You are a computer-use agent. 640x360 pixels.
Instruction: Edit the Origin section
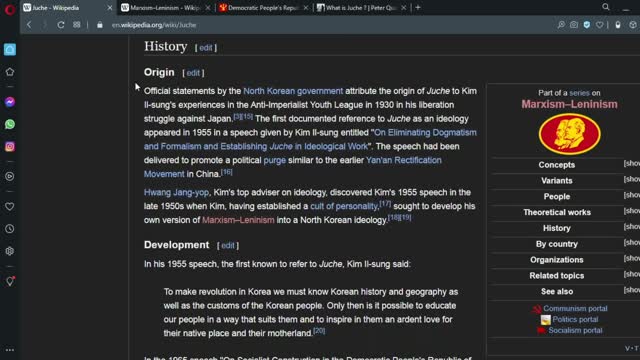coord(193,73)
